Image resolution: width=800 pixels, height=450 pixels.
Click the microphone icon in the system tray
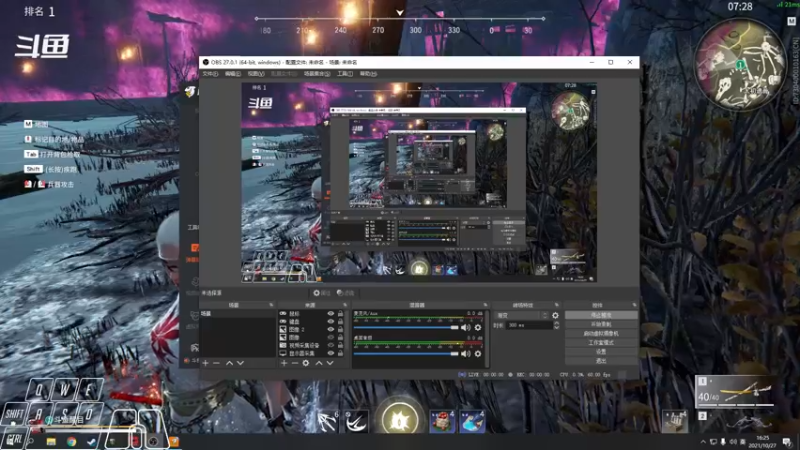pos(723,442)
